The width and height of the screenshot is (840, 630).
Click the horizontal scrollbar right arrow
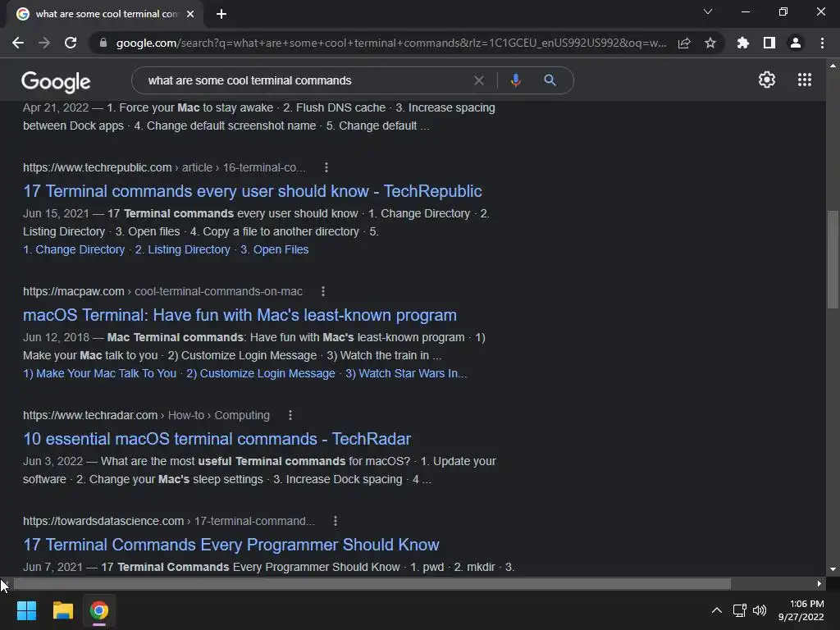(819, 583)
